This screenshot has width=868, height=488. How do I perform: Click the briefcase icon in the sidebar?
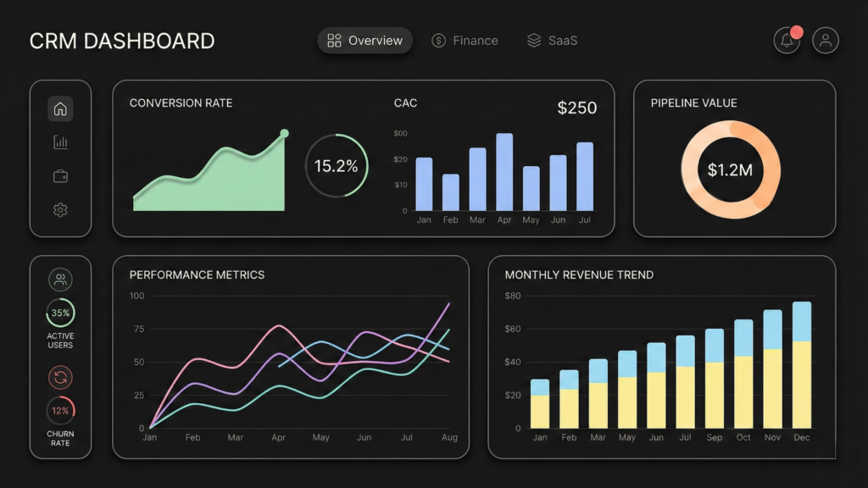60,176
